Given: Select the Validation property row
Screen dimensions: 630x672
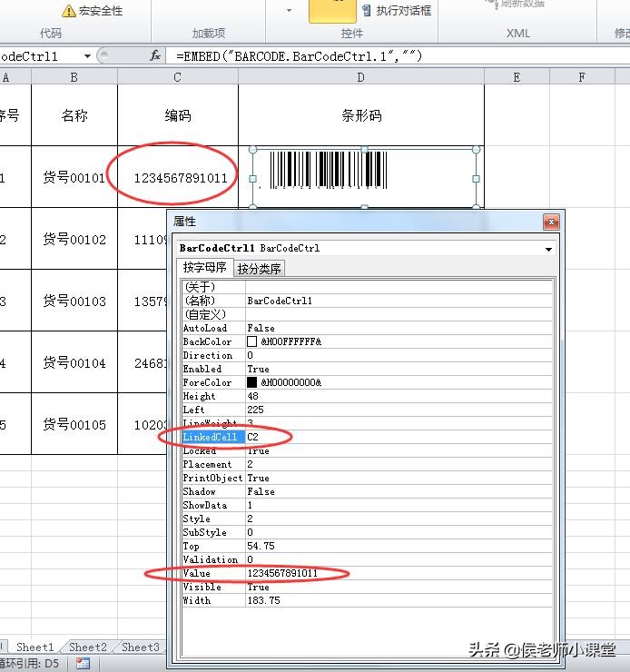Looking at the screenshot, I should 367,559.
